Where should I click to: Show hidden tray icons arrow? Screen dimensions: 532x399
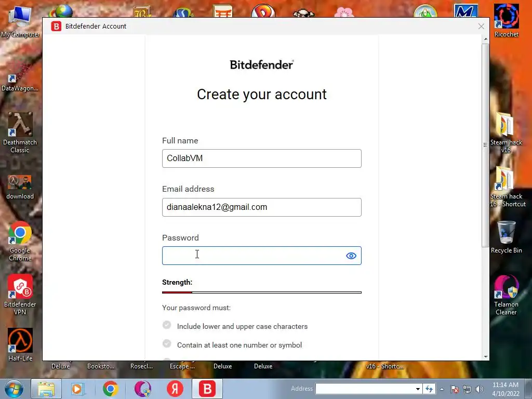tap(442, 389)
